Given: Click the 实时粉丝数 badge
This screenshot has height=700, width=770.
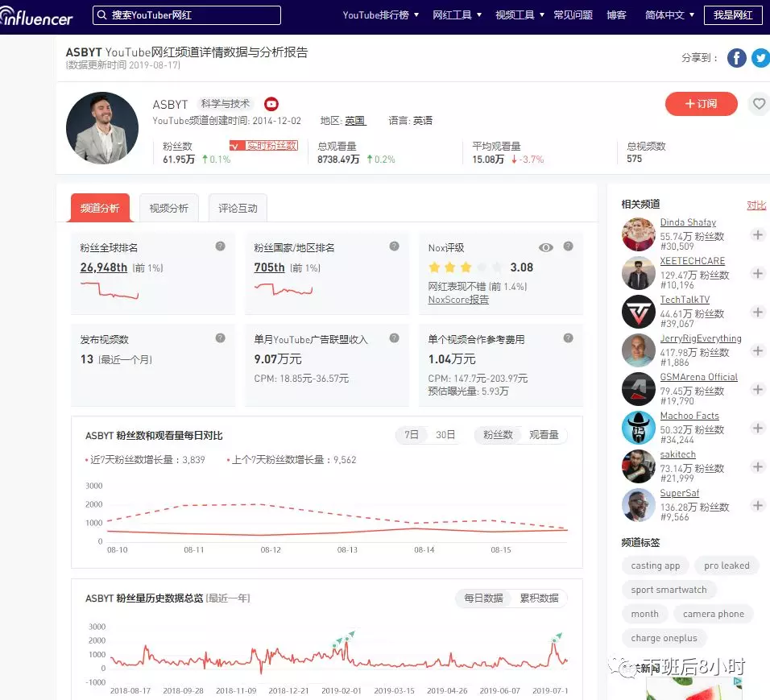Looking at the screenshot, I should 263,146.
